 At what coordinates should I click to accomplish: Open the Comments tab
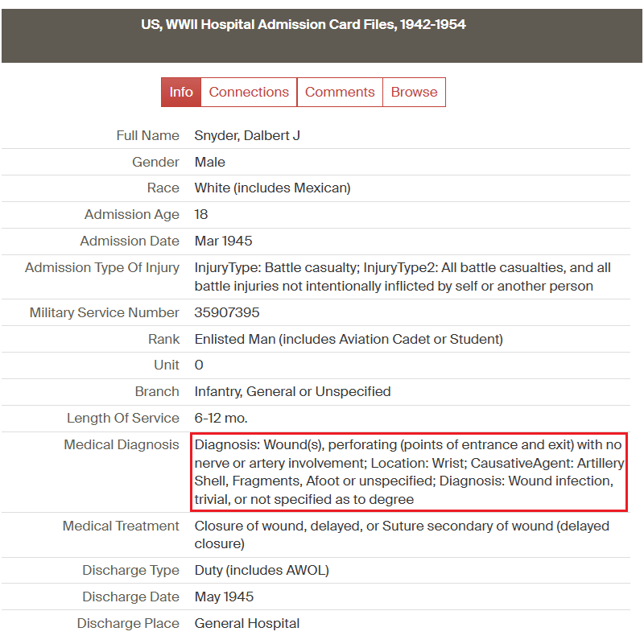[x=340, y=92]
